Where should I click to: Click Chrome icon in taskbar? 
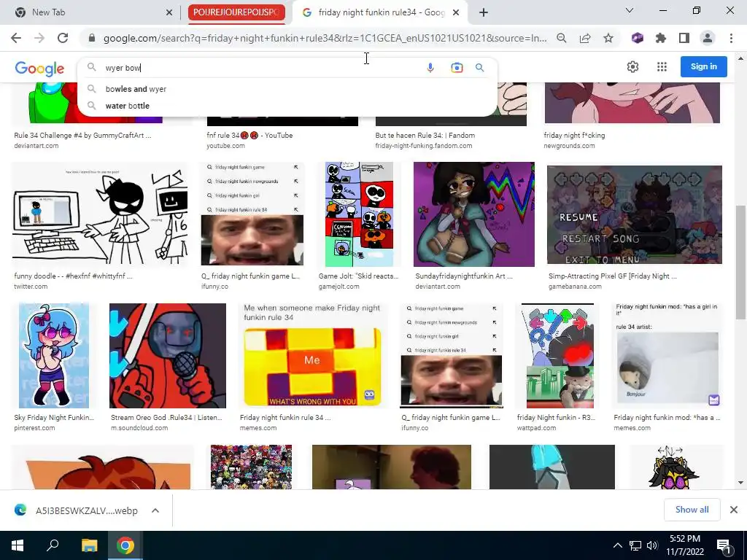click(125, 545)
